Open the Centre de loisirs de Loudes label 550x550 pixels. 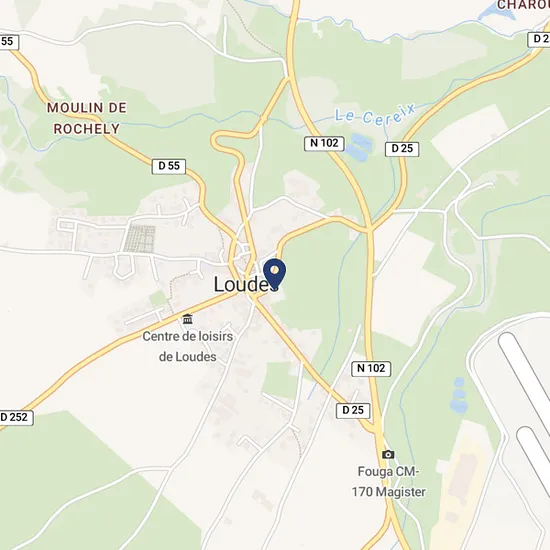pyautogui.click(x=188, y=347)
